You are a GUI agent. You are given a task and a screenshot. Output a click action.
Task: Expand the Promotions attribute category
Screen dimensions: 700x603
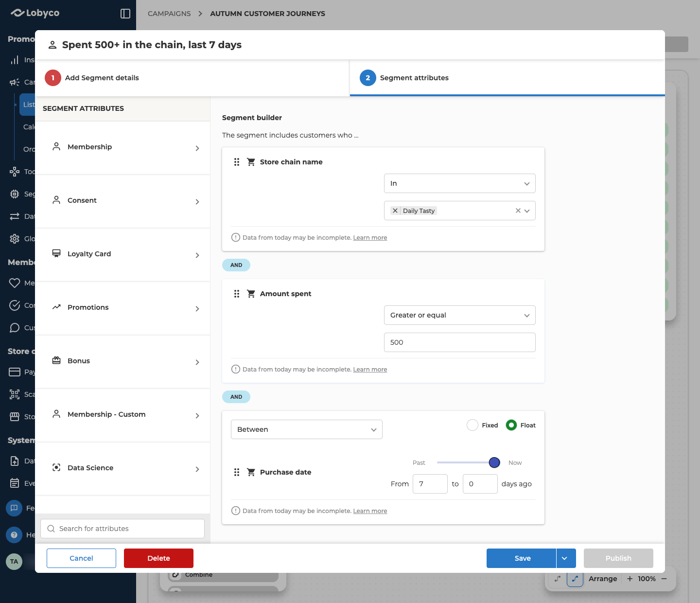[122, 308]
